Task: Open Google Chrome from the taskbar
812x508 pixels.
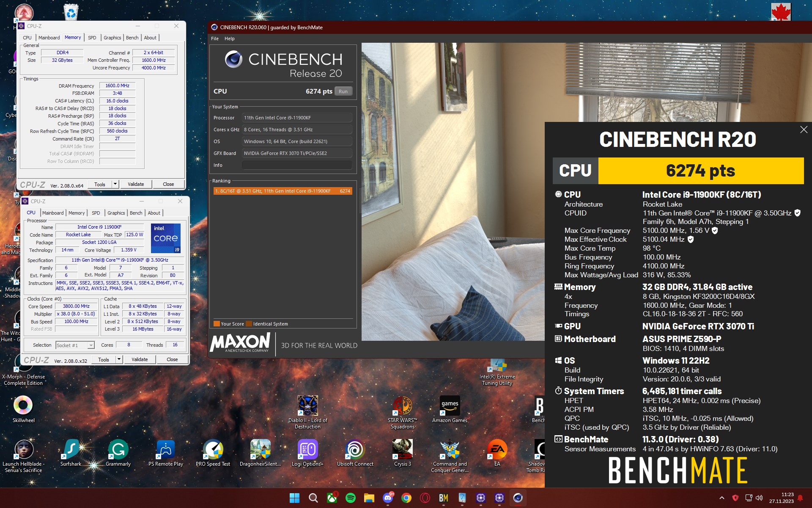Action: point(406,498)
